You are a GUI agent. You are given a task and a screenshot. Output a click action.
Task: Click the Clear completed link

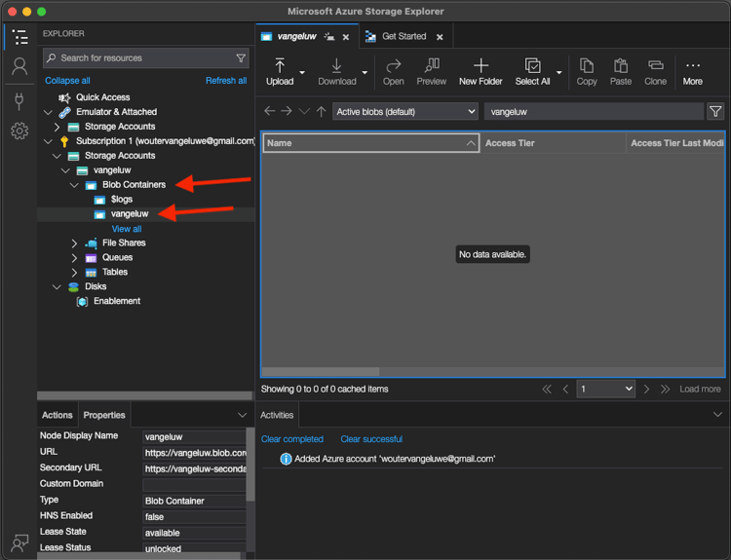292,439
